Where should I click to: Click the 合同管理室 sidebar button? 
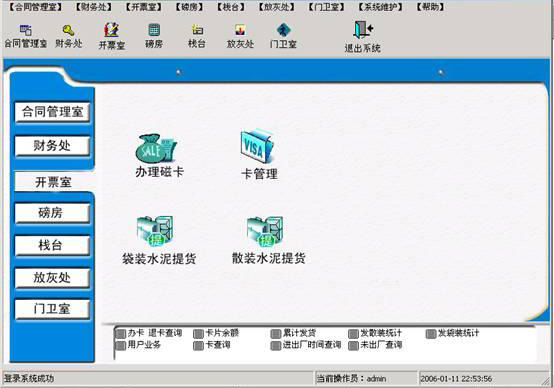(52, 112)
